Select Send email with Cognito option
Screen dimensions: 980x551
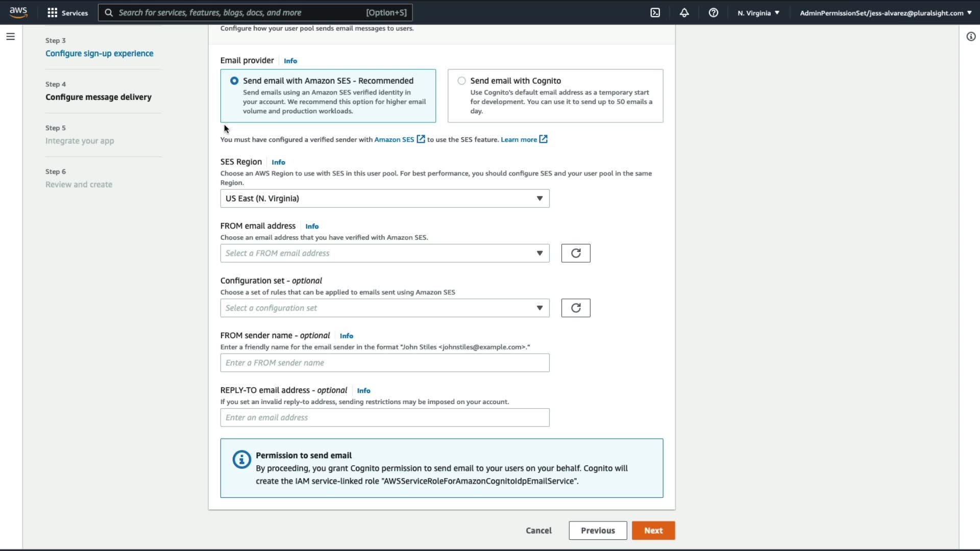[461, 81]
